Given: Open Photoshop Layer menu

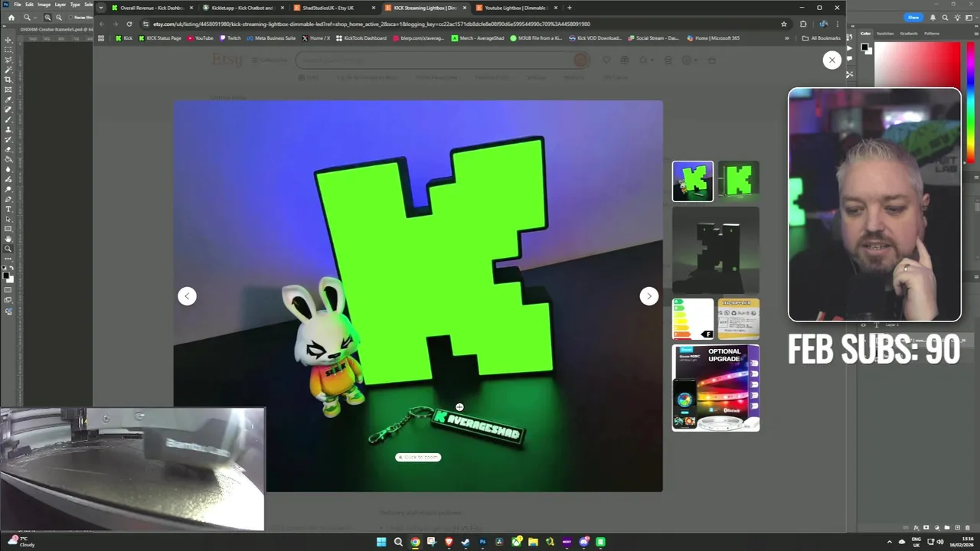Looking at the screenshot, I should (60, 5).
